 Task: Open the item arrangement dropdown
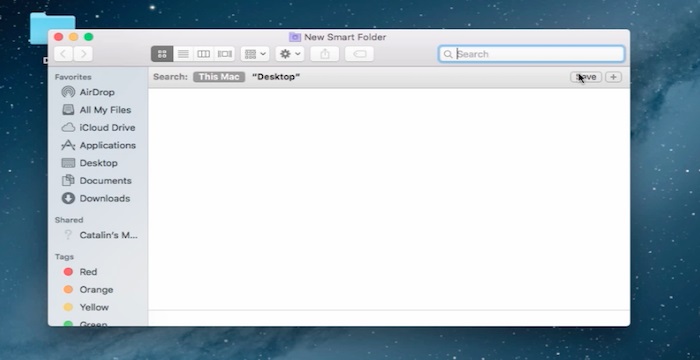[255, 54]
